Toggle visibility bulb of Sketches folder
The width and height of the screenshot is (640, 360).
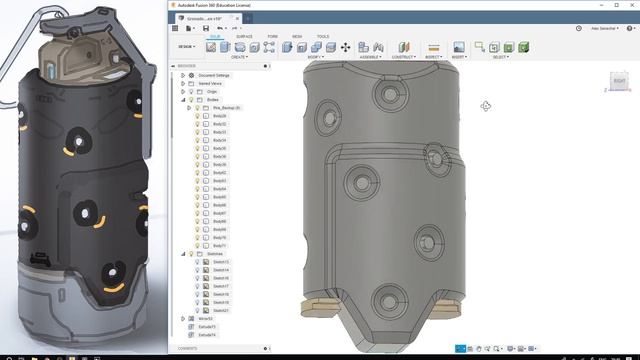[191, 254]
